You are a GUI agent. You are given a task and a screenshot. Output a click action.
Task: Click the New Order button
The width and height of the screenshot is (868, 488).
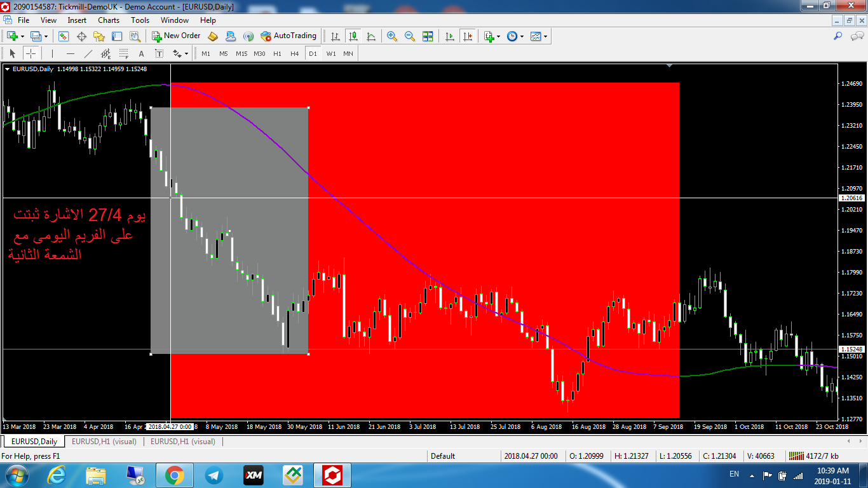pos(176,36)
